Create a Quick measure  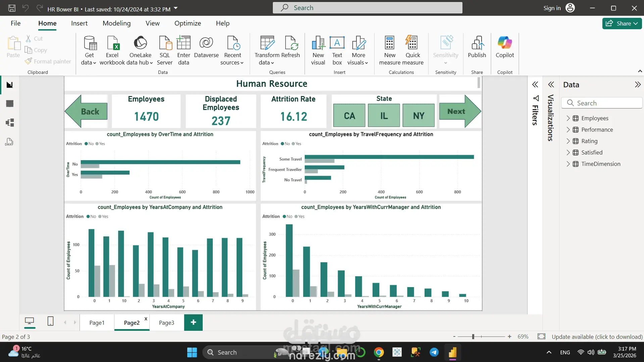pyautogui.click(x=412, y=50)
